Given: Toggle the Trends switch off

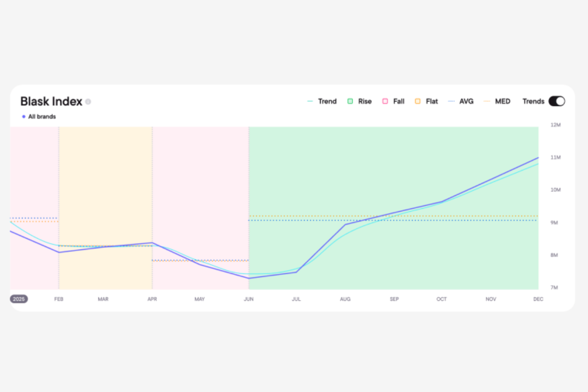Looking at the screenshot, I should click(x=557, y=101).
